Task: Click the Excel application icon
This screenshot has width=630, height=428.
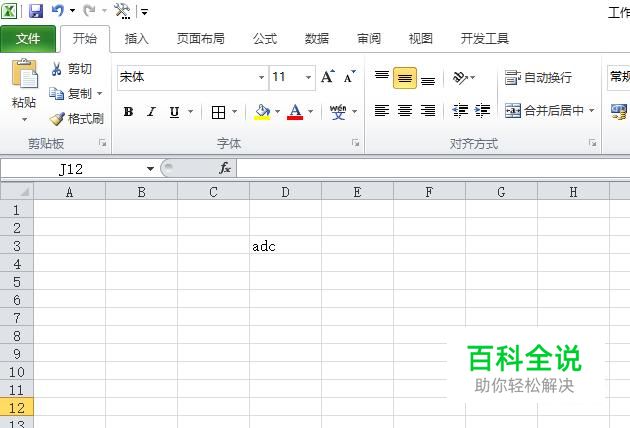Action: pos(8,11)
